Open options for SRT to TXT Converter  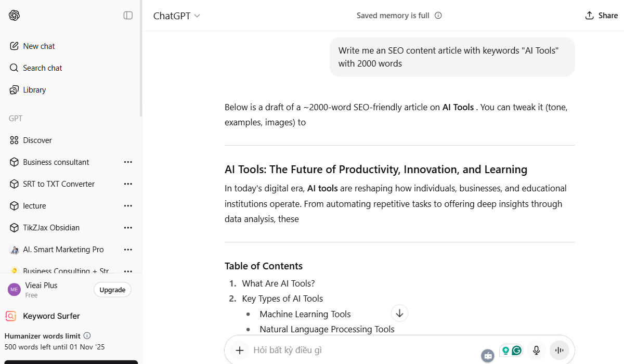(x=128, y=184)
